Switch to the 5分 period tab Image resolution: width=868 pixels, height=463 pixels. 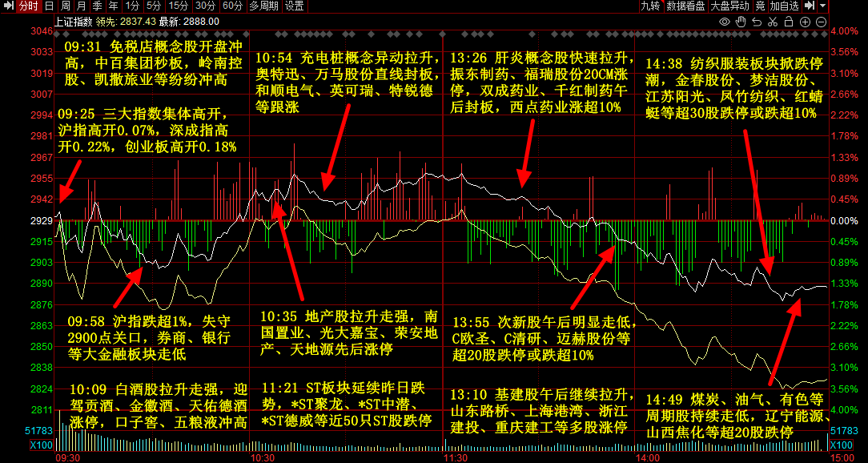click(x=155, y=6)
